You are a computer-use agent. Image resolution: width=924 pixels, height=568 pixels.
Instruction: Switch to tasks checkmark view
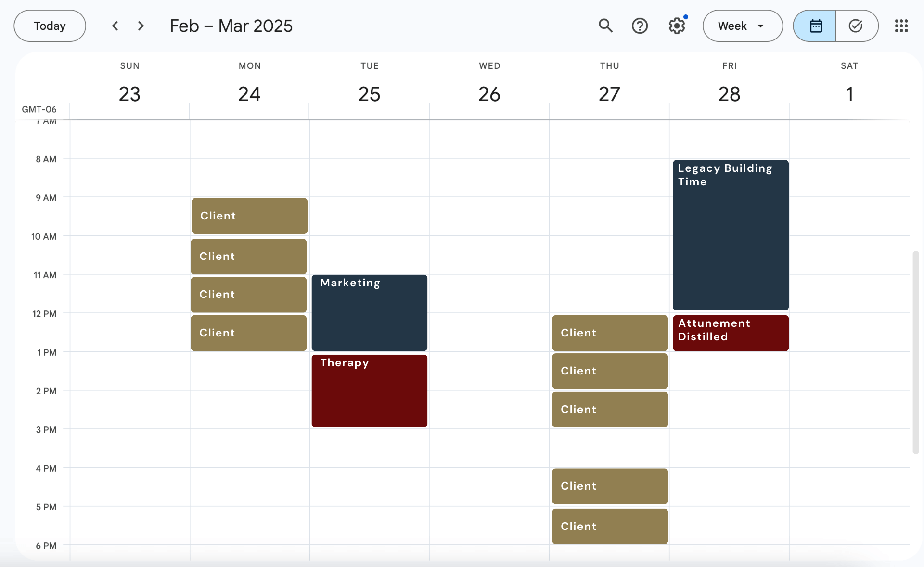[x=856, y=26]
